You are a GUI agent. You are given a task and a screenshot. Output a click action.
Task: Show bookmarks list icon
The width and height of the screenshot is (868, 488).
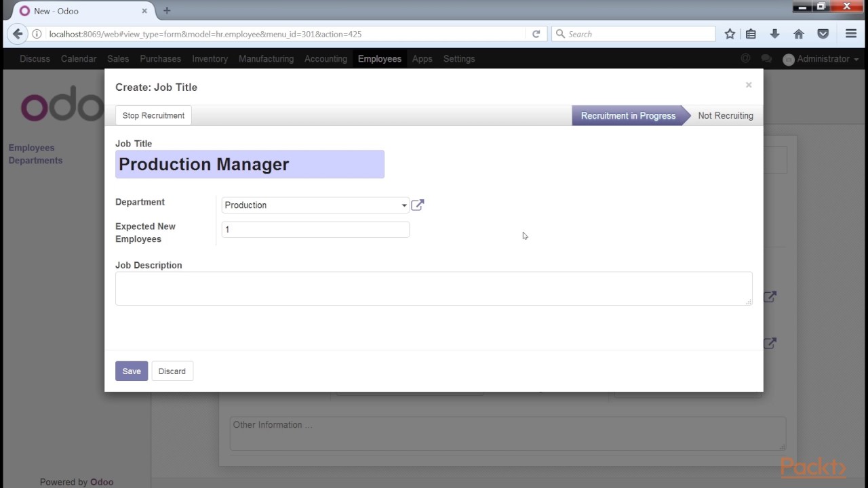(x=751, y=34)
